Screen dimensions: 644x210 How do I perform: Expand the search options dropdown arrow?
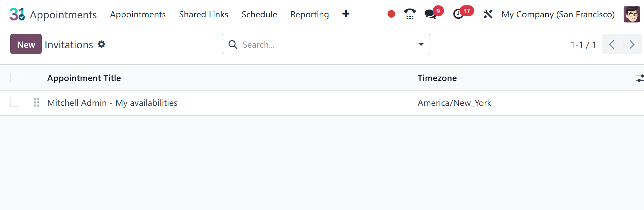tap(421, 44)
